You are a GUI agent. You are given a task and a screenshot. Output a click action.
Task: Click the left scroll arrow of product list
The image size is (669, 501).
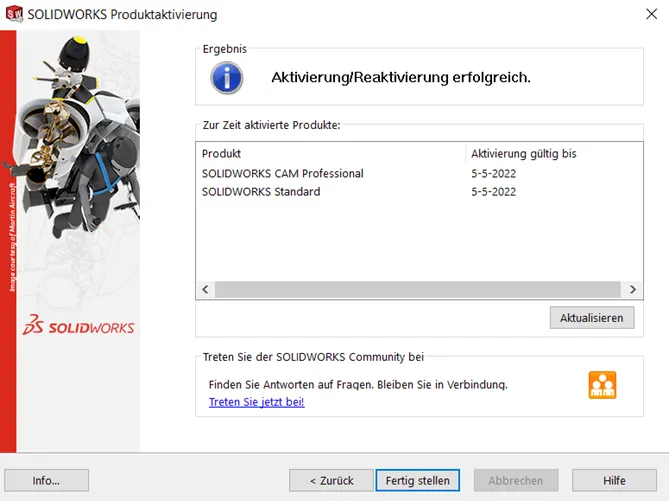point(205,289)
